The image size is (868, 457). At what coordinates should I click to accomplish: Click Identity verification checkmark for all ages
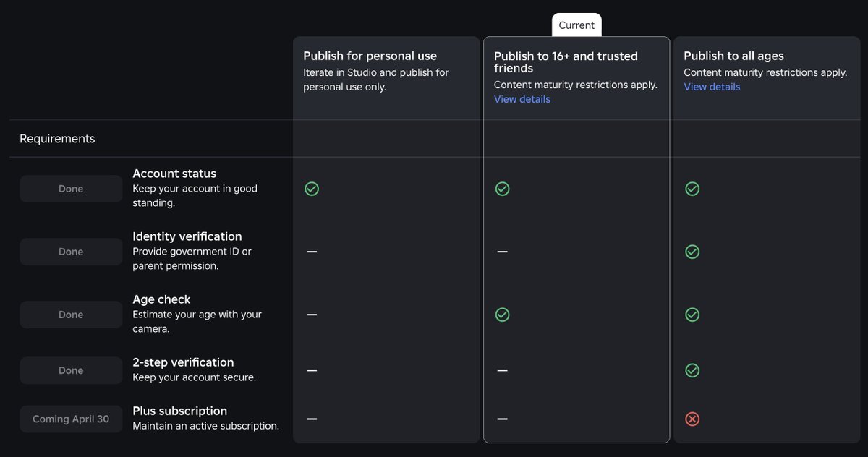[692, 252]
